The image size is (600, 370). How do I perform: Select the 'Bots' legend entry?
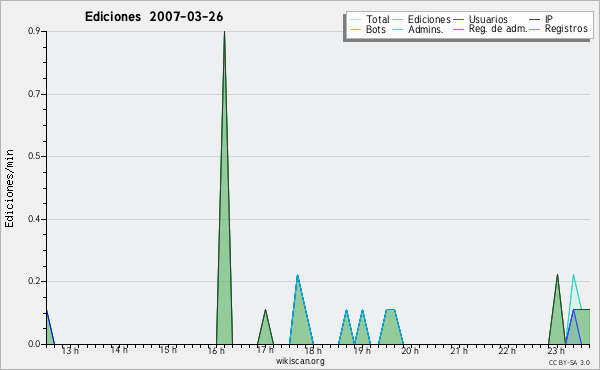pos(368,29)
